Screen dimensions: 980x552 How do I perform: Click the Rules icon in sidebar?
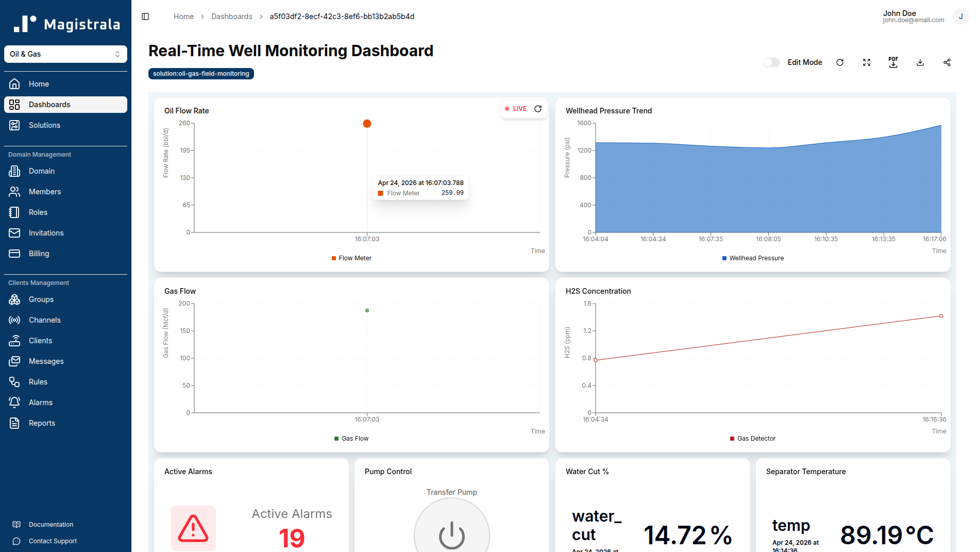pos(14,382)
